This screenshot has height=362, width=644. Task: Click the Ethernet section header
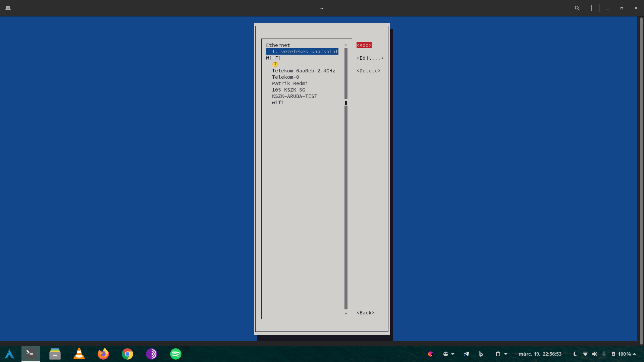coord(278,45)
